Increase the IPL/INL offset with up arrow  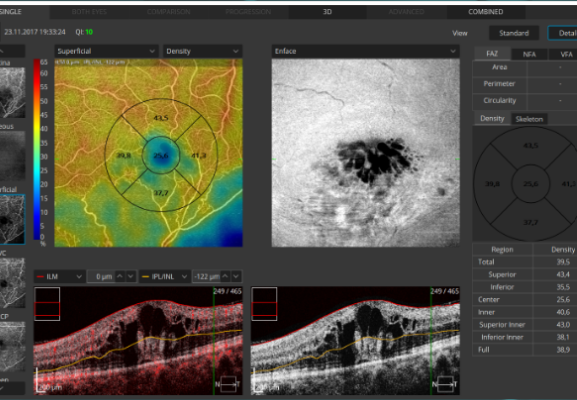coord(225,276)
